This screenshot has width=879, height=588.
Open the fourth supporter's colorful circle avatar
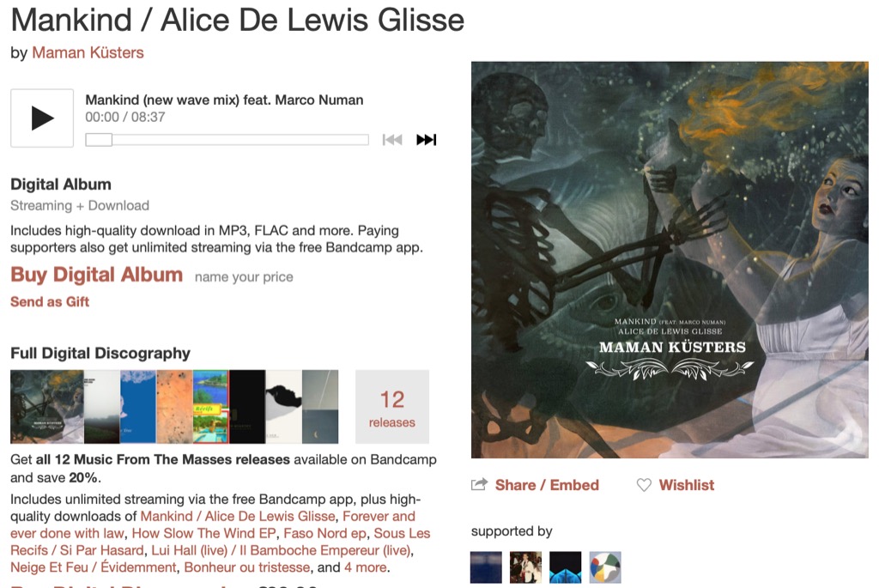[605, 567]
